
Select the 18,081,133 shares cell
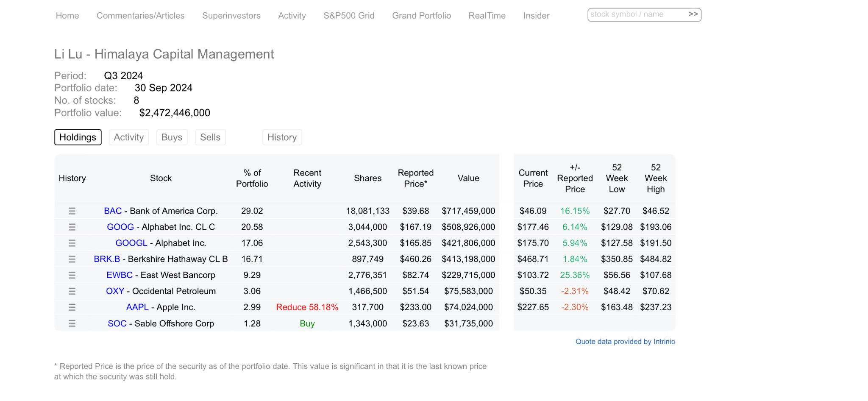click(367, 211)
